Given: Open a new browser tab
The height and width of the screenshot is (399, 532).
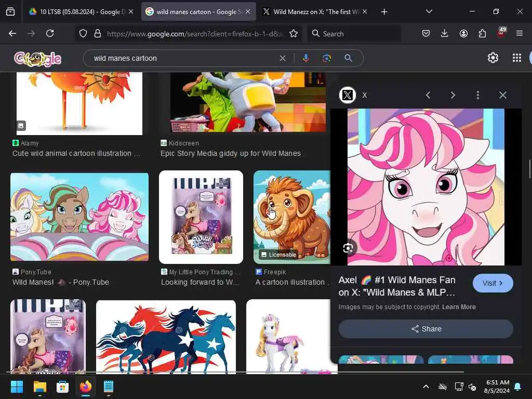Looking at the screenshot, I should [x=384, y=12].
